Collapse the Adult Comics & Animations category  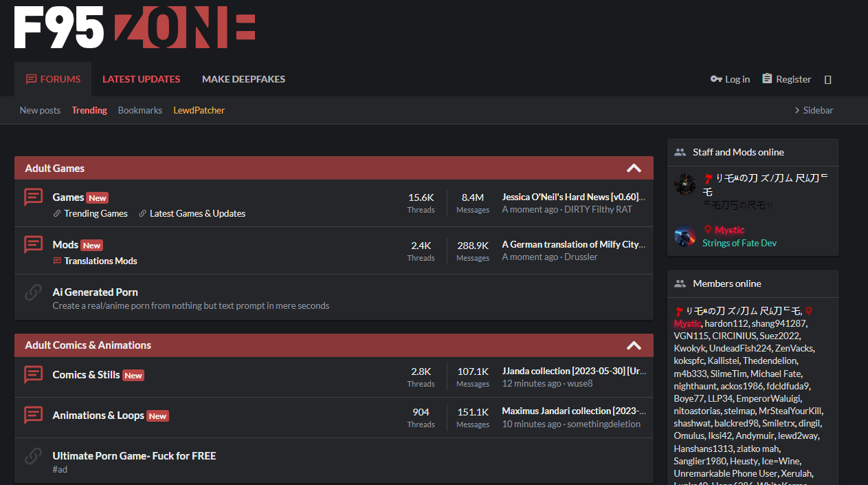634,345
